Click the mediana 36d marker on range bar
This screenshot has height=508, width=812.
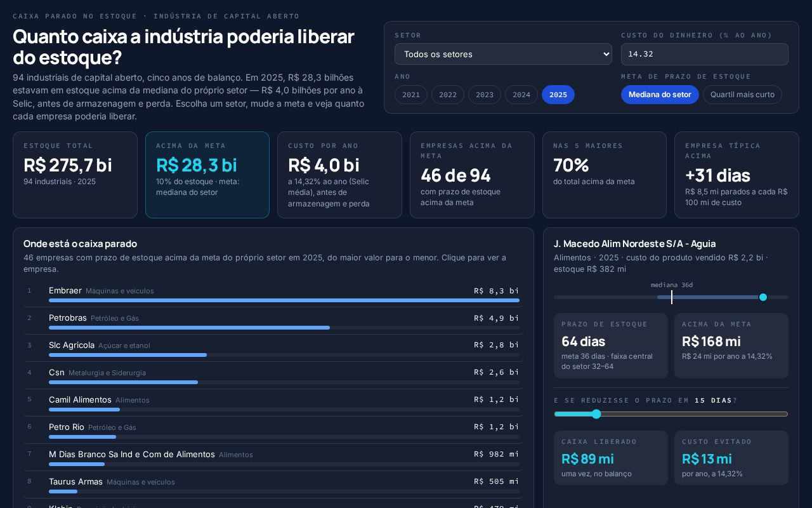coord(672,297)
